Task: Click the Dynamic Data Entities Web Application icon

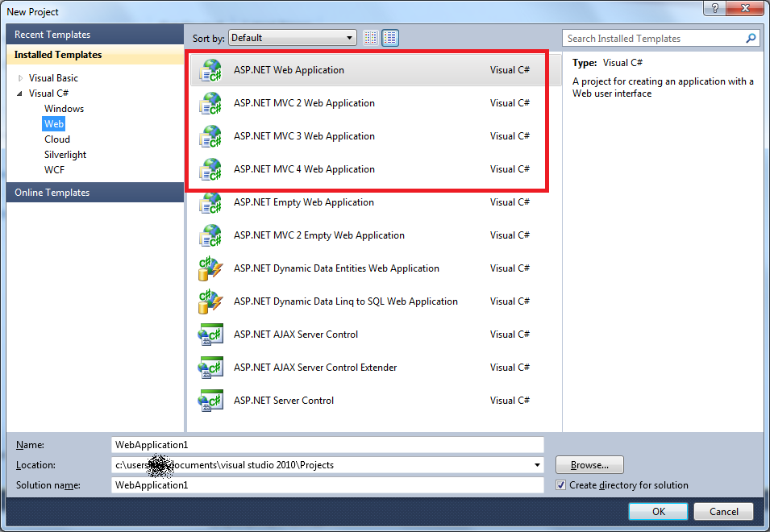Action: [x=210, y=268]
